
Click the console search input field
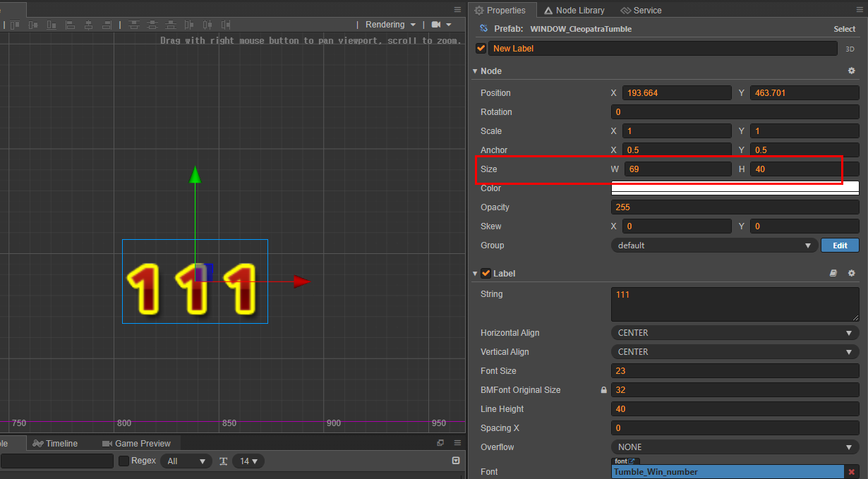[56, 461]
